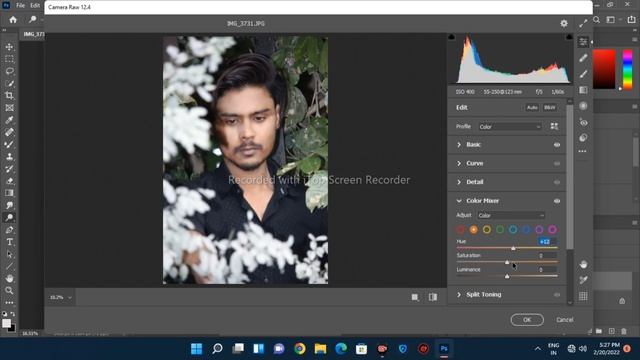Screen dimensions: 640x360
Task: Select the Hand tool in Photoshop toolbar
Action: pos(9,278)
